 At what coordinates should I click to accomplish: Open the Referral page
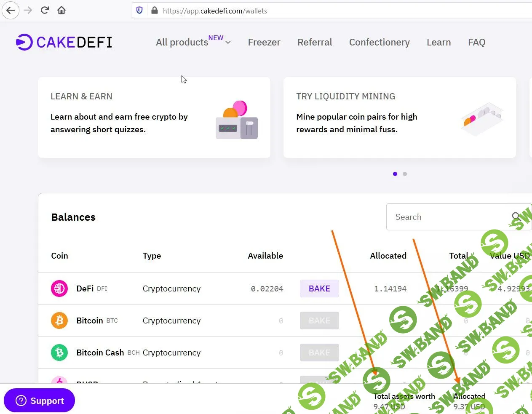pos(315,42)
